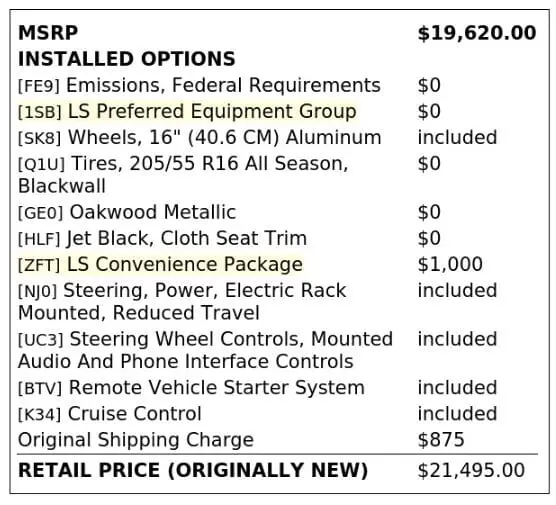This screenshot has height=505, width=556.
Task: Click the $21,495.00 retail price total
Action: 471,471
